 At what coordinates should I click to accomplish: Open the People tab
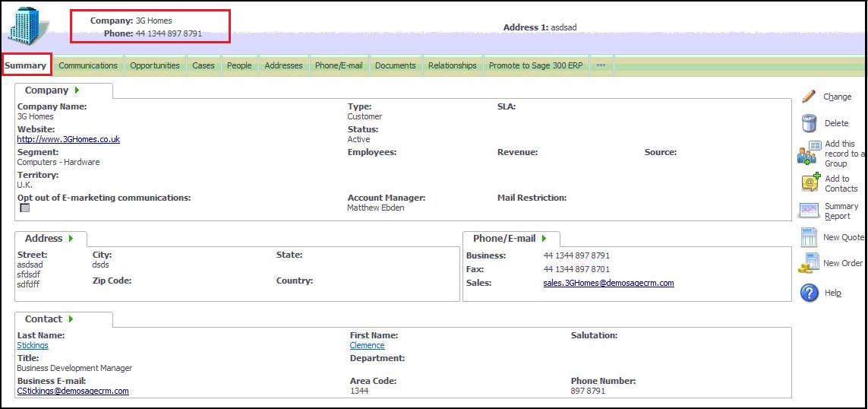239,65
